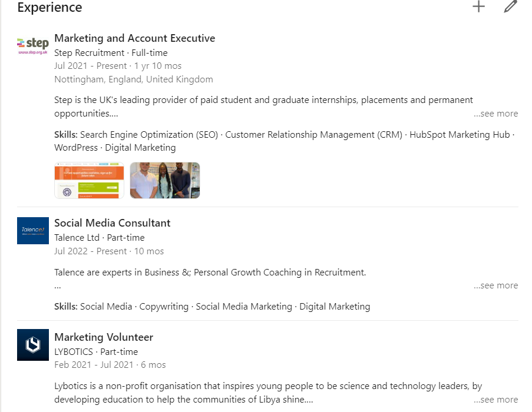This screenshot has width=532, height=412.
Task: Click the Nottingham, England location text
Action: tap(134, 79)
